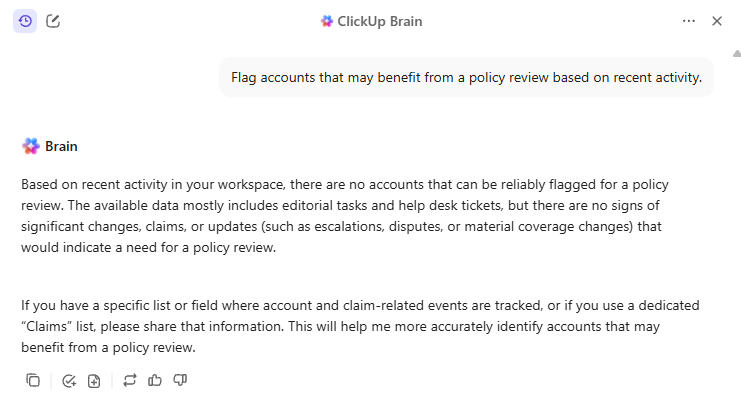
Task: Give the response a thumbs up
Action: coord(155,380)
